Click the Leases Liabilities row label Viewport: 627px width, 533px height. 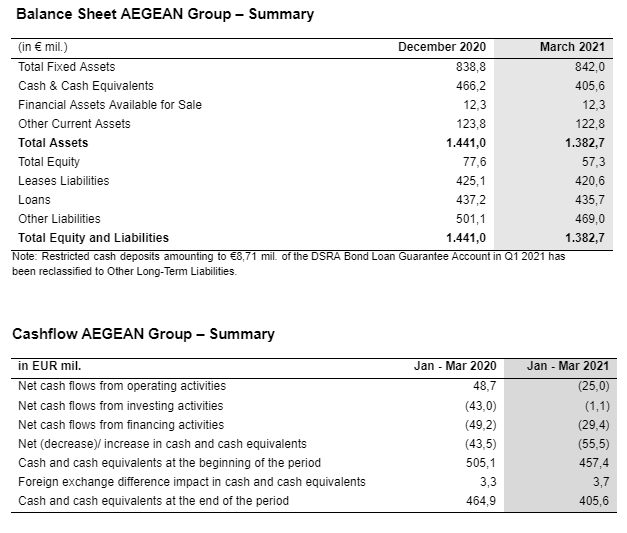(x=64, y=181)
